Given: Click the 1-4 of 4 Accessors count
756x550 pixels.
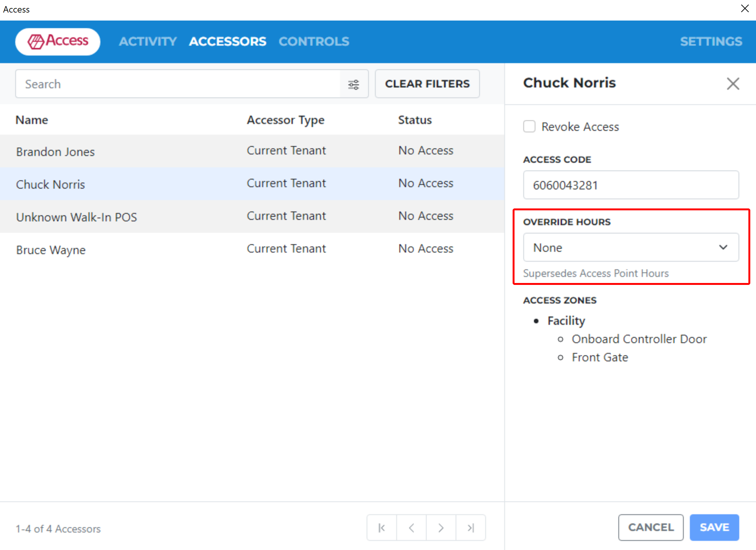Looking at the screenshot, I should (58, 529).
